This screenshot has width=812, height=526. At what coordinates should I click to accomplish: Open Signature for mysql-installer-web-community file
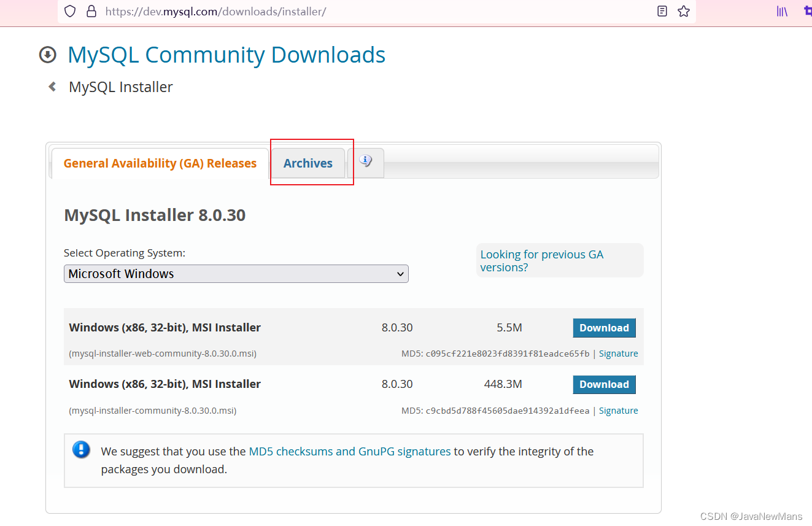pyautogui.click(x=618, y=354)
